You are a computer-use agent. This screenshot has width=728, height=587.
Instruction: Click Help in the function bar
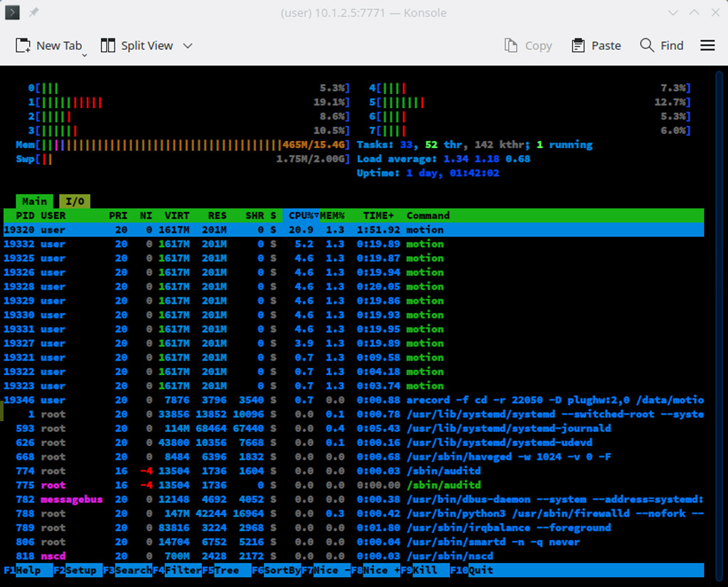[34, 570]
